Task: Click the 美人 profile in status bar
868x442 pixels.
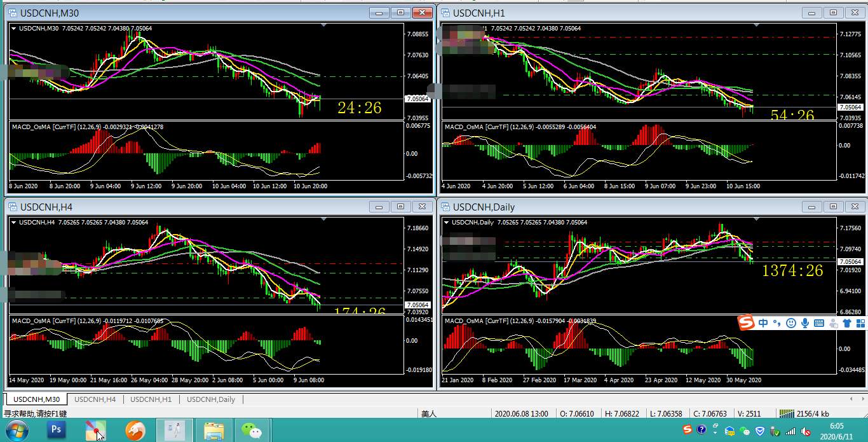Action: [429, 413]
